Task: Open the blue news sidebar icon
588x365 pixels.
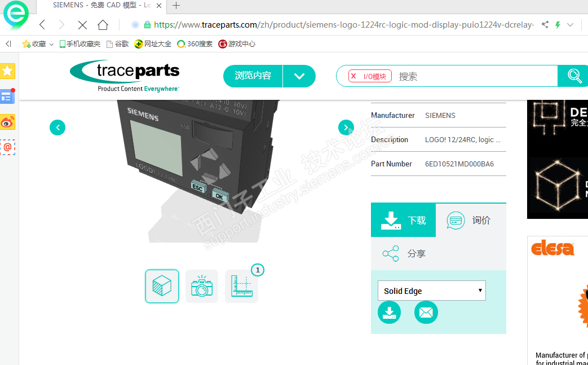Action: coord(7,96)
